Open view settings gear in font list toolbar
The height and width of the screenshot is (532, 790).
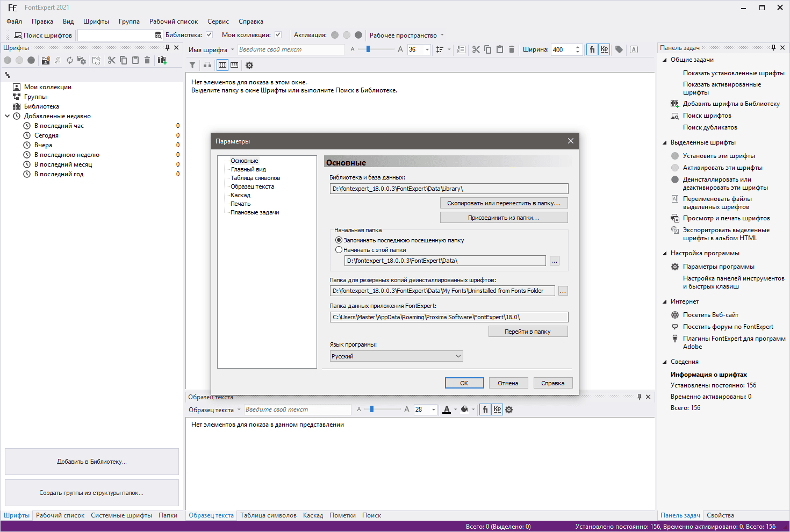pos(249,65)
